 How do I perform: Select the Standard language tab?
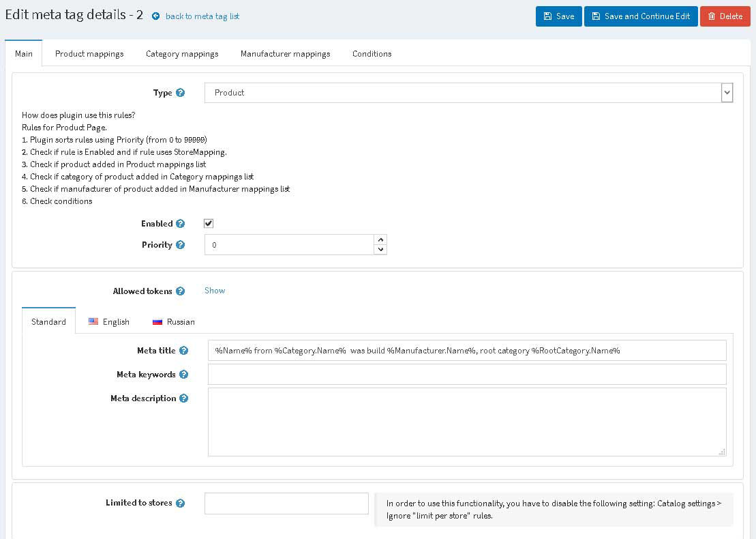click(x=48, y=322)
